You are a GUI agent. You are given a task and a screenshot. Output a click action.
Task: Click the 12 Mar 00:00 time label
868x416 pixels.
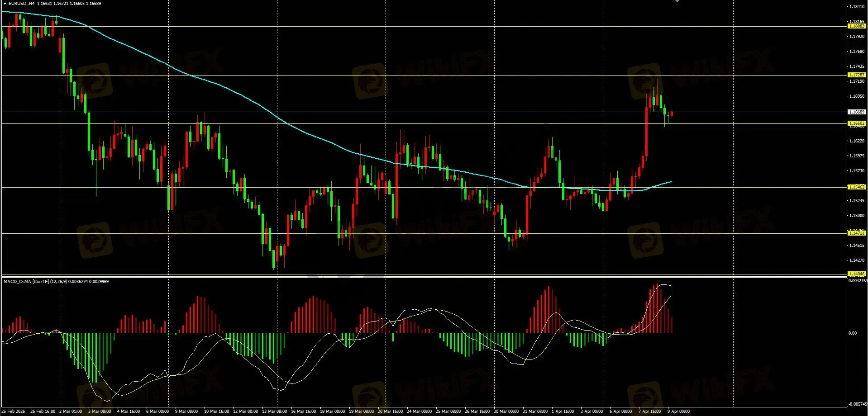[x=245, y=411]
